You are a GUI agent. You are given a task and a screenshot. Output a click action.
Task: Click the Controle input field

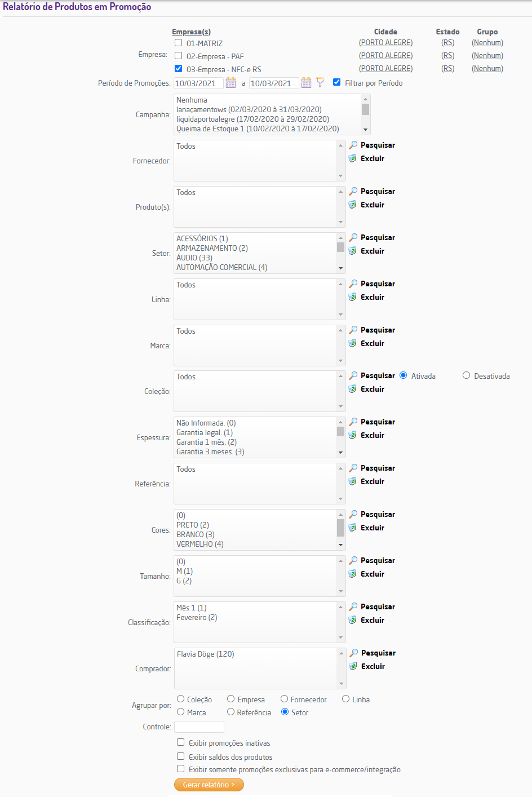point(199,727)
